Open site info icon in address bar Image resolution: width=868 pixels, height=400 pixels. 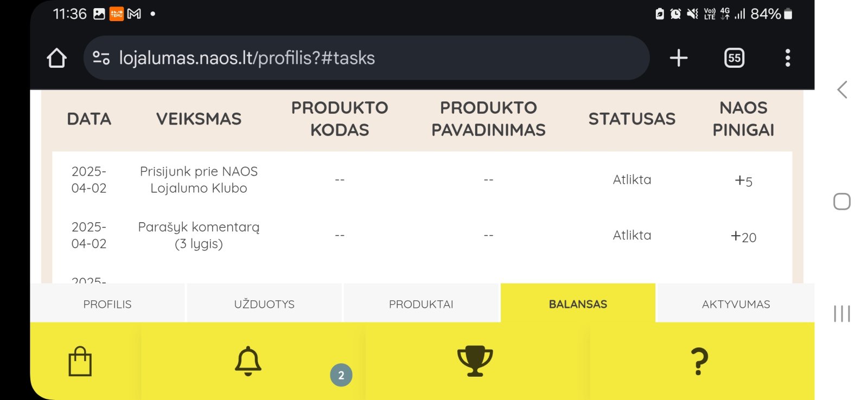pyautogui.click(x=101, y=57)
